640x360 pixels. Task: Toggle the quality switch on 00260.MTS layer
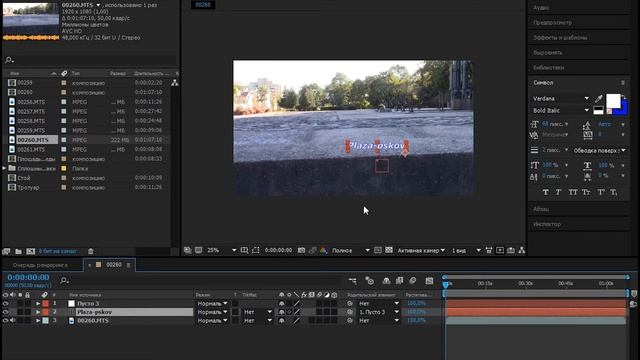pyautogui.click(x=297, y=320)
